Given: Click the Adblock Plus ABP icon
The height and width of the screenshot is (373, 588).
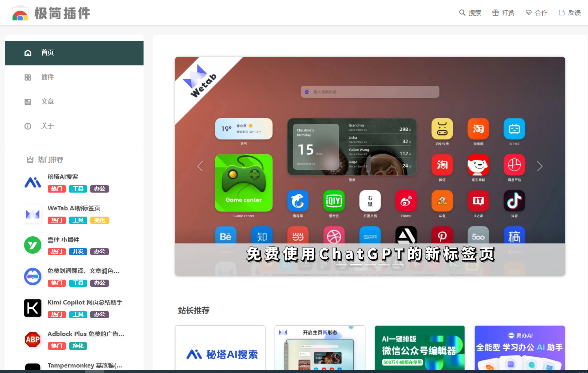Looking at the screenshot, I should [33, 340].
